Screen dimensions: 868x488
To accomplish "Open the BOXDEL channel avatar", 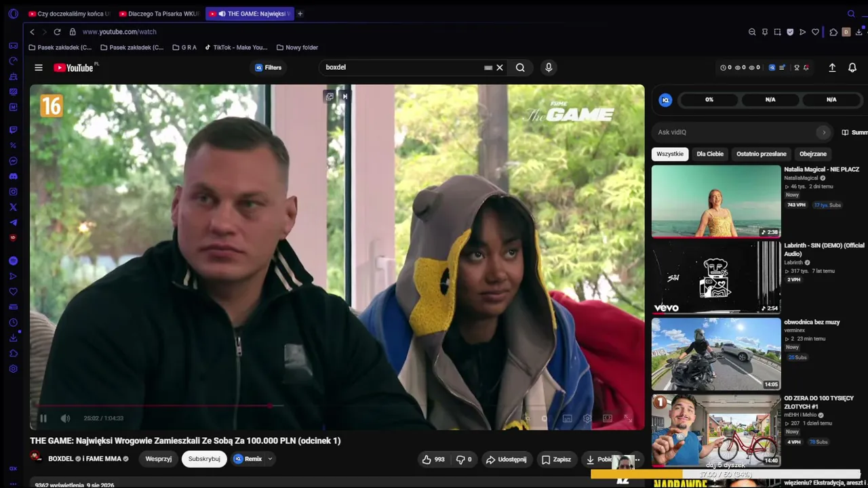I will tap(36, 457).
